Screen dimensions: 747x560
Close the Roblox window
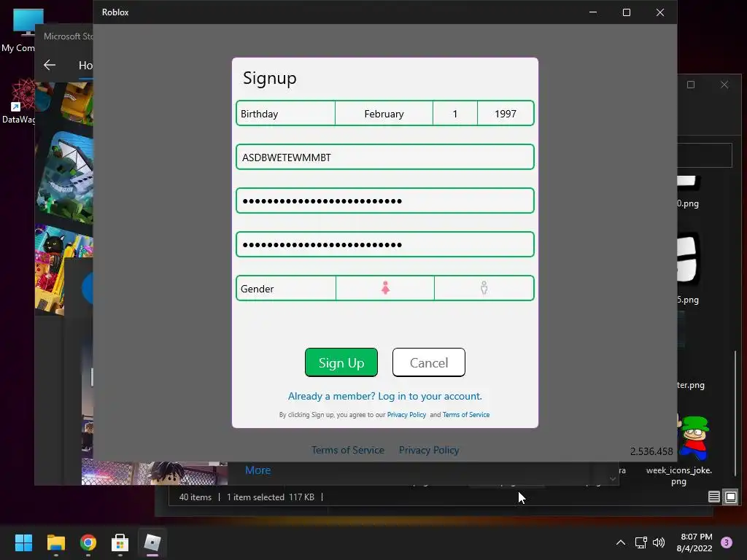tap(659, 12)
